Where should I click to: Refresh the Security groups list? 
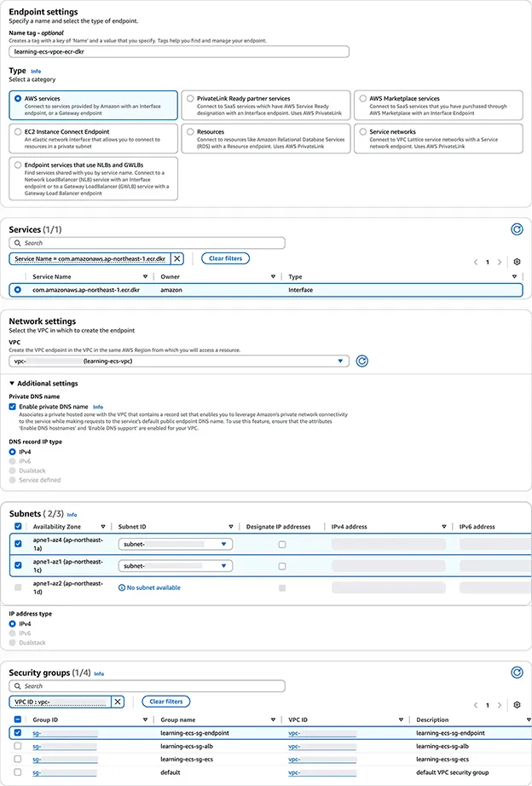pos(517,673)
